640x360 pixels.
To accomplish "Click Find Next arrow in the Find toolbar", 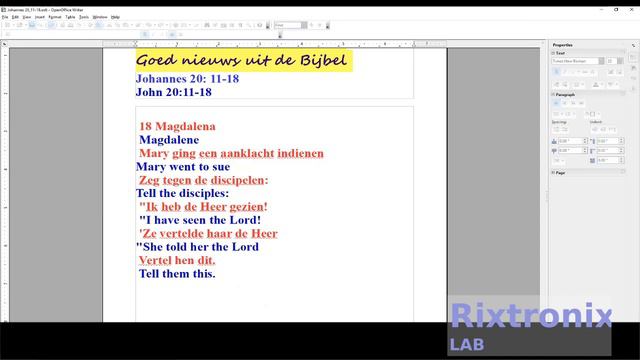I will pyautogui.click(x=312, y=25).
